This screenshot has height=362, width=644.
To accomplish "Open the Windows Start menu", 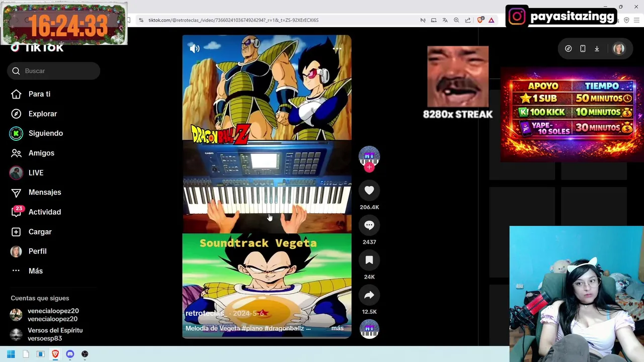I will [11, 354].
